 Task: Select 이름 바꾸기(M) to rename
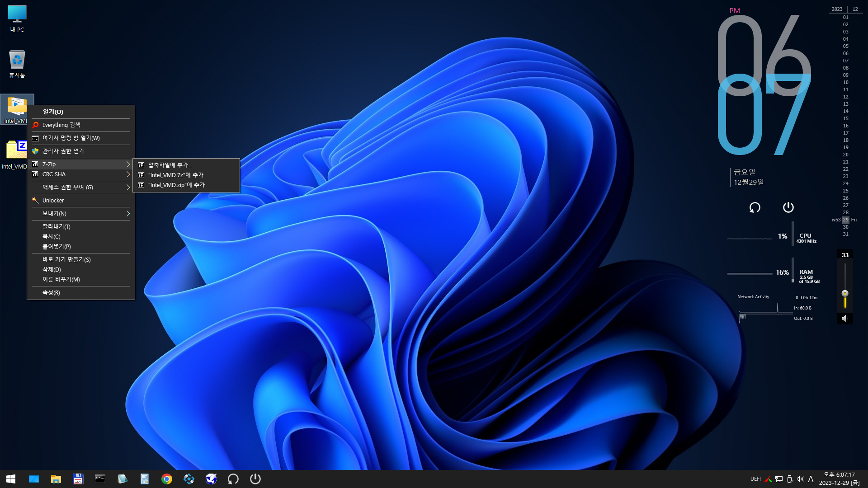coord(81,279)
